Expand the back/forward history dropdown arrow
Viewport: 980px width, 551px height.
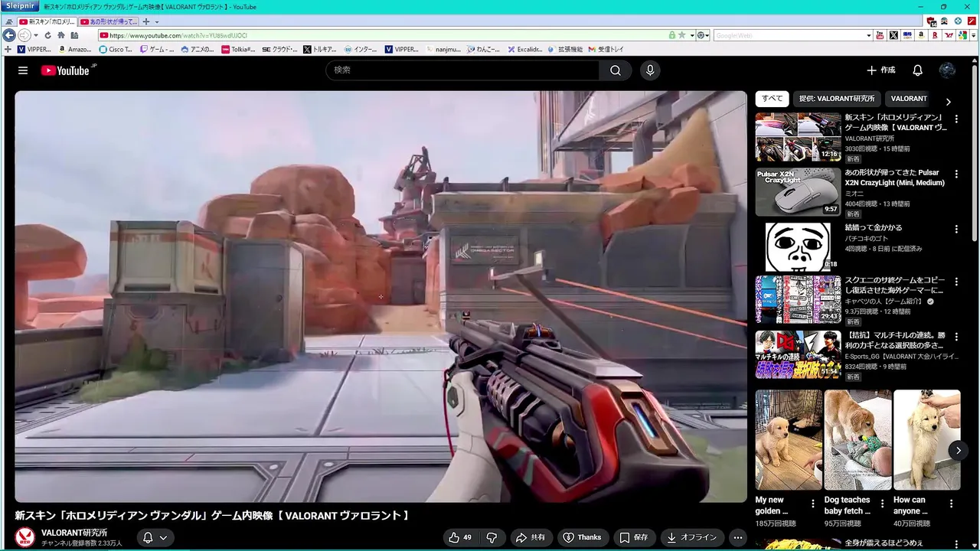pyautogui.click(x=36, y=35)
